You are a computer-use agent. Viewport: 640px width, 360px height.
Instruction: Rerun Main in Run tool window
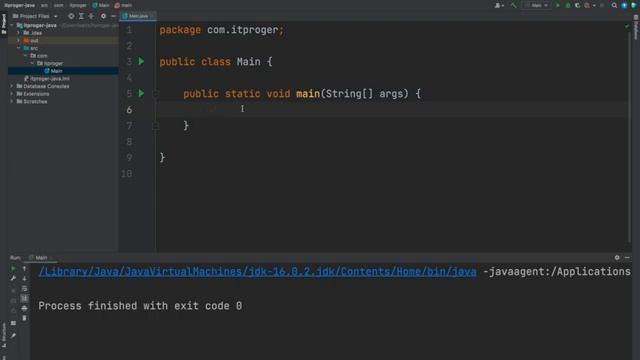point(13,269)
